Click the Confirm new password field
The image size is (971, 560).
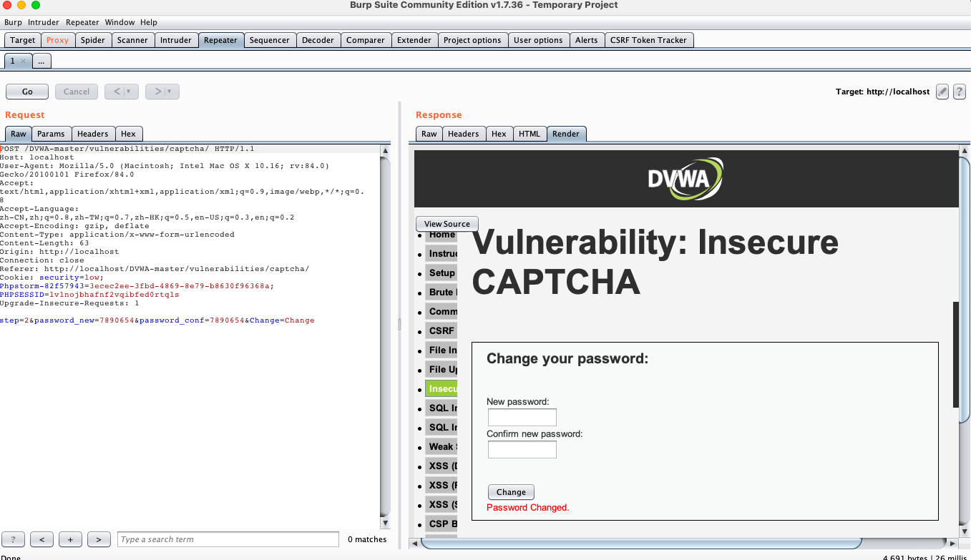point(522,449)
